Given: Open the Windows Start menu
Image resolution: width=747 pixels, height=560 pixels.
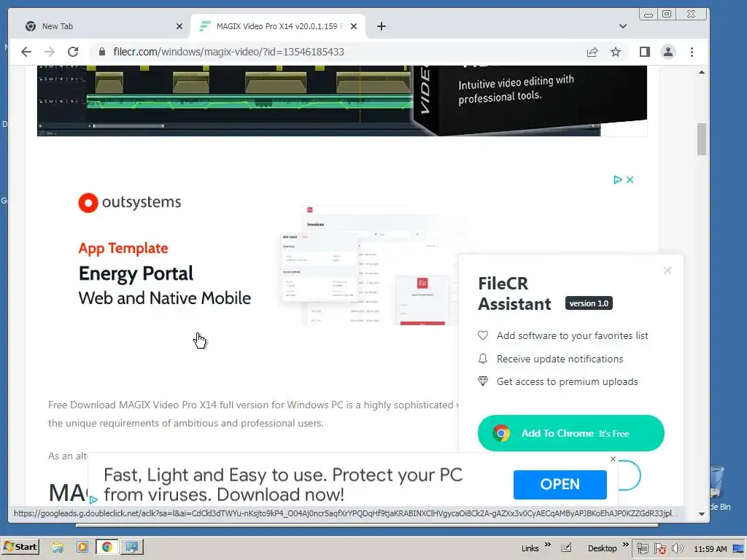Looking at the screenshot, I should click(20, 547).
